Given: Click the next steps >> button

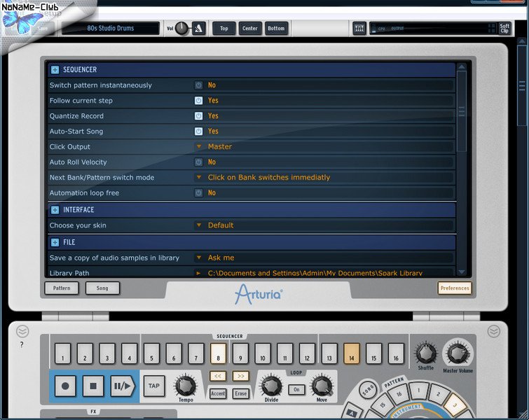Looking at the screenshot, I should click(x=240, y=376).
